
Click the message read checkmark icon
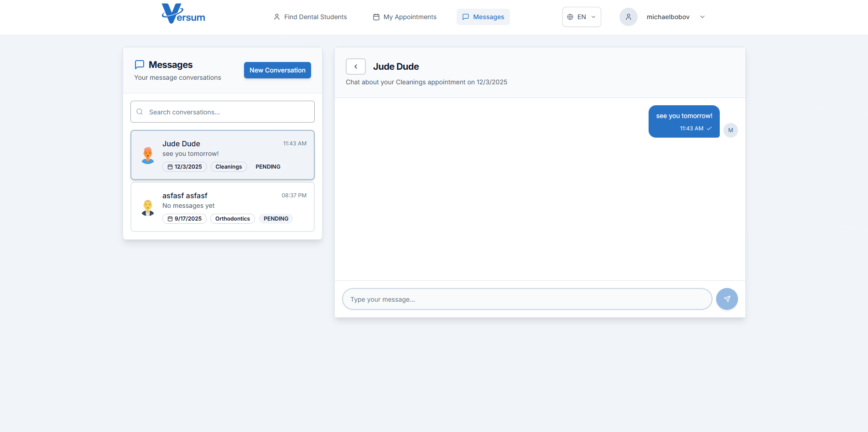coord(709,129)
